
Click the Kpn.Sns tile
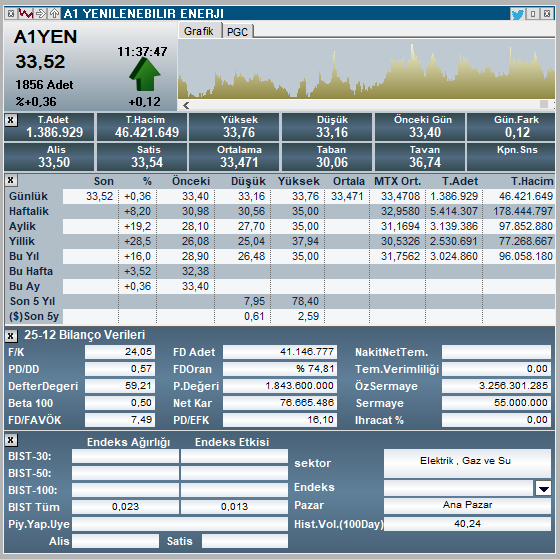coord(511,157)
